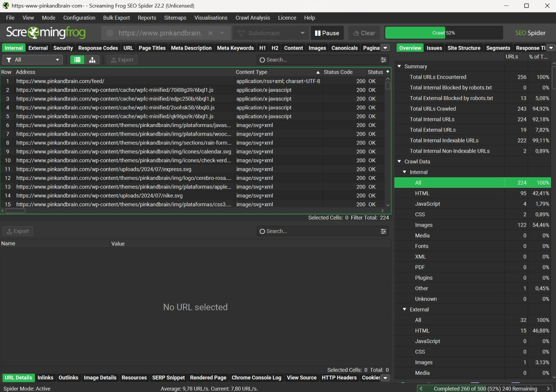Viewport: 556px width, 392px height.
Task: Open lower search filter options icon
Action: pos(383,231)
